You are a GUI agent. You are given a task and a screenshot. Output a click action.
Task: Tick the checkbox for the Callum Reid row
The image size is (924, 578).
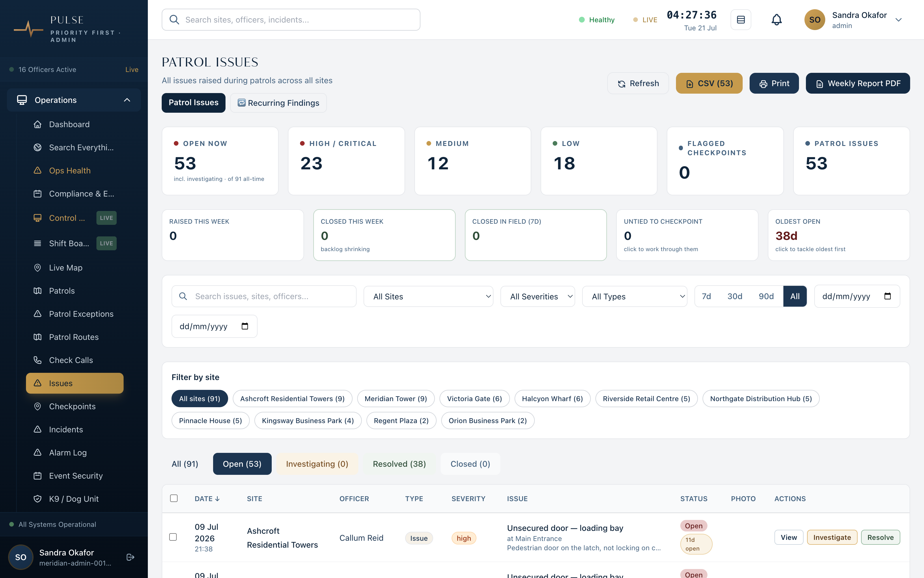(x=173, y=537)
